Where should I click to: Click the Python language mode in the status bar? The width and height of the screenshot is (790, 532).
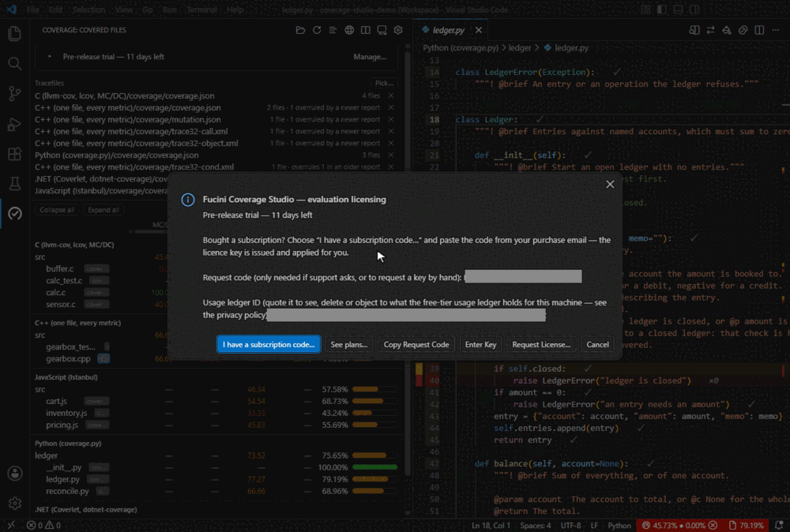619,526
